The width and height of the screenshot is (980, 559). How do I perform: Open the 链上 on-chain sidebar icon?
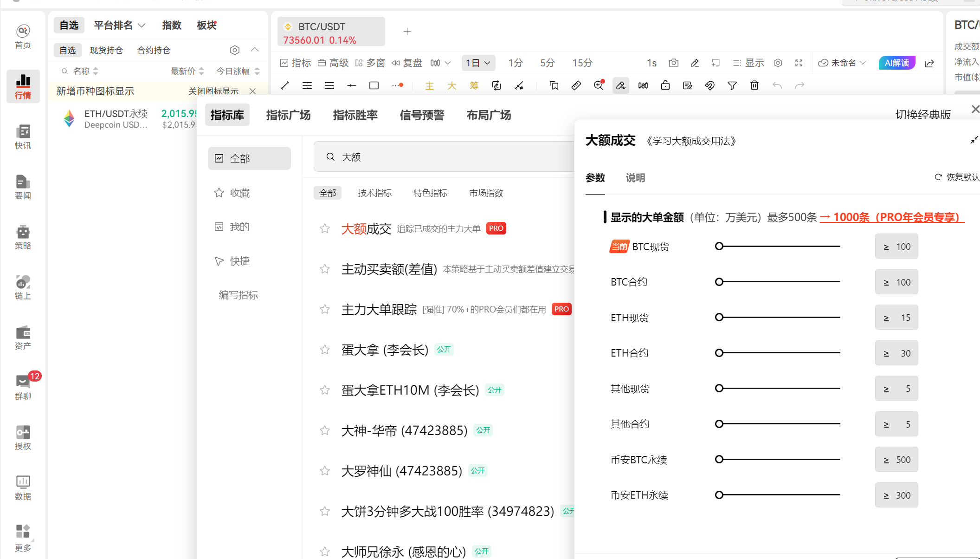(23, 287)
